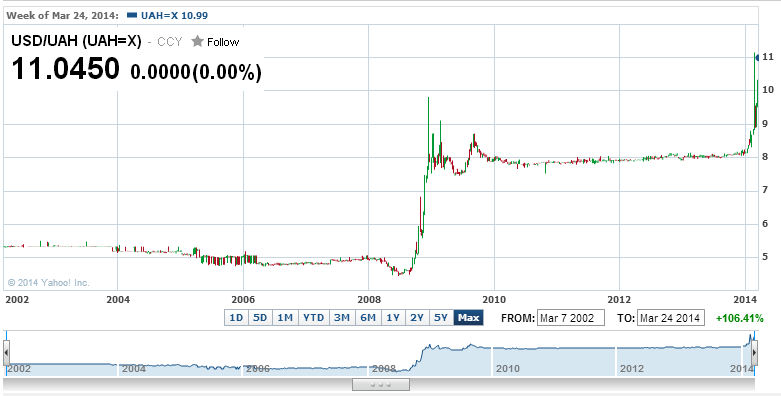Select the 6M time range
The image size is (781, 396).
[368, 317]
